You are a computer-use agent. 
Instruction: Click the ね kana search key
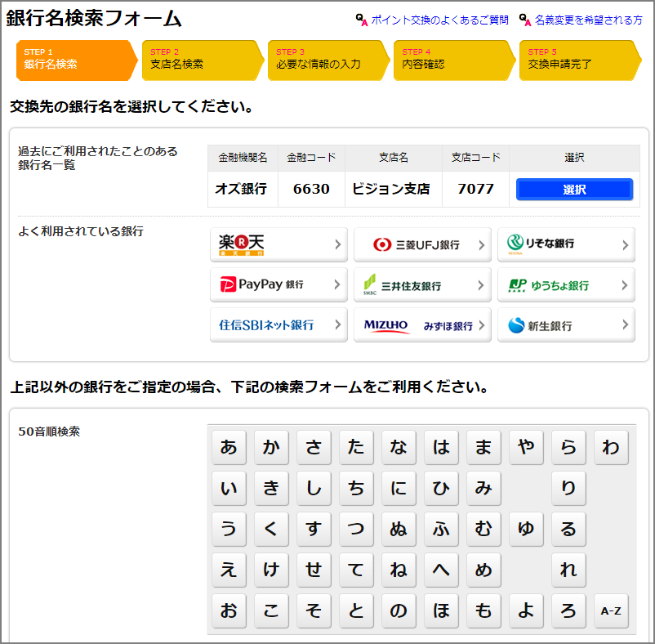coord(399,570)
